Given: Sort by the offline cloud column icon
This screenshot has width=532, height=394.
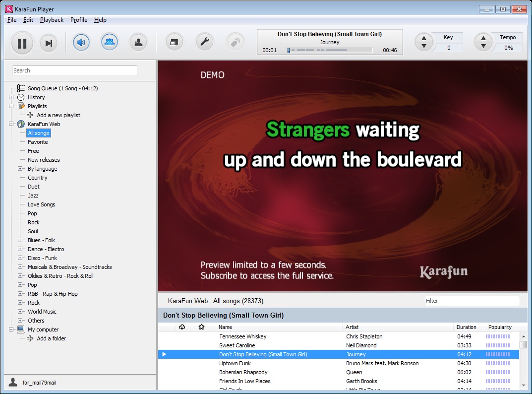Looking at the screenshot, I should click(x=182, y=327).
